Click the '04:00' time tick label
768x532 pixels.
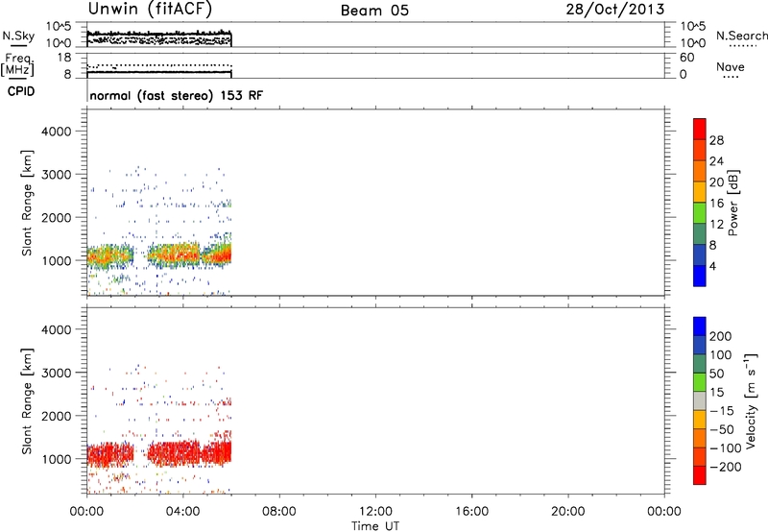click(x=182, y=512)
